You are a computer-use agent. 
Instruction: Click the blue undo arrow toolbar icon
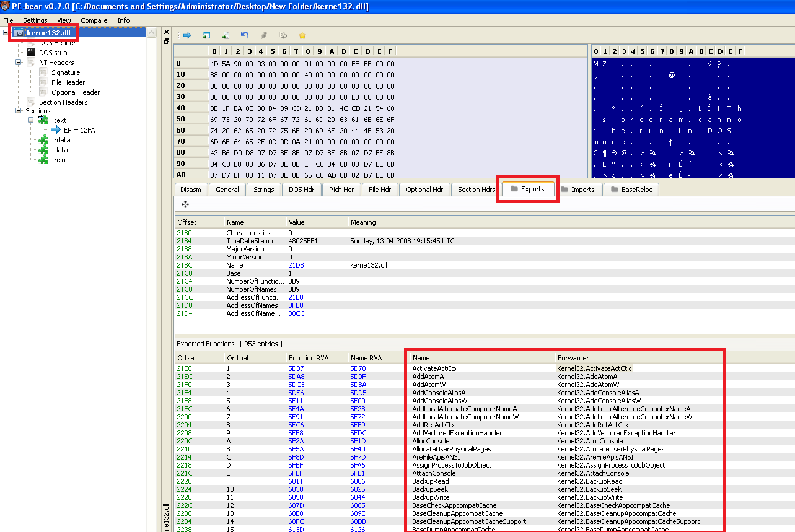click(245, 35)
